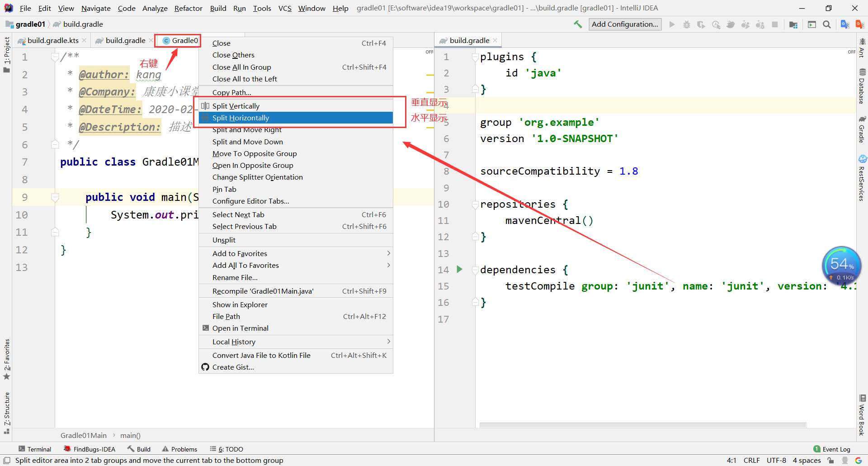This screenshot has height=466, width=868.
Task: Collapse the plugins block fold marker
Action: [x=475, y=57]
